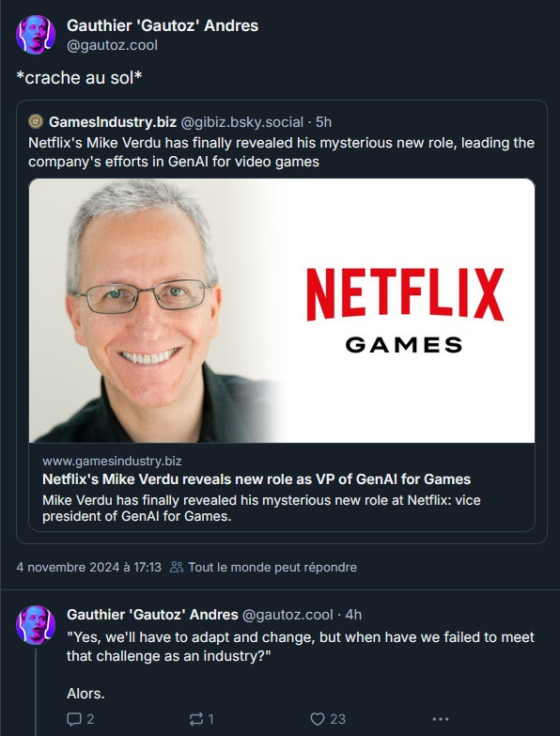Visit the www.gamesindustry.biz domain link

pyautogui.click(x=112, y=461)
